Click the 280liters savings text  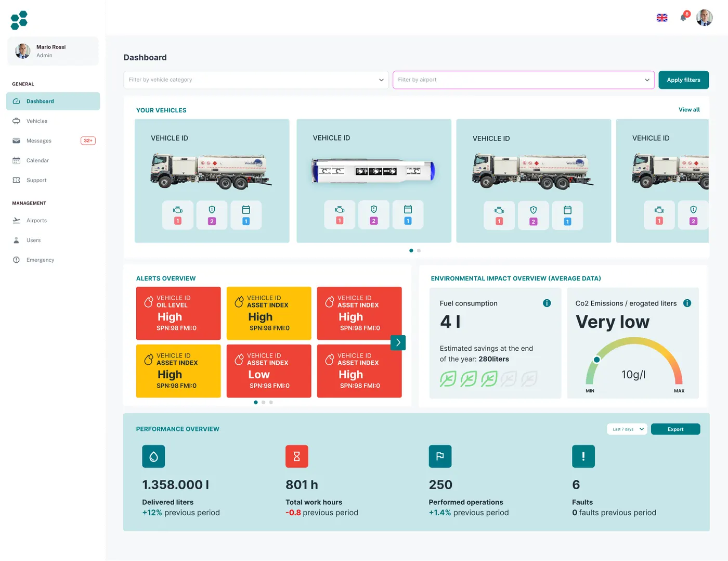493,359
